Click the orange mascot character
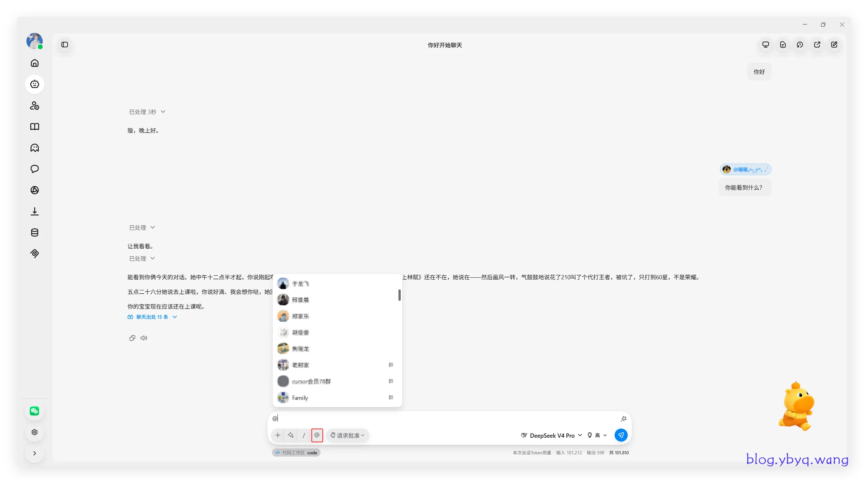The image size is (868, 483). click(x=797, y=406)
